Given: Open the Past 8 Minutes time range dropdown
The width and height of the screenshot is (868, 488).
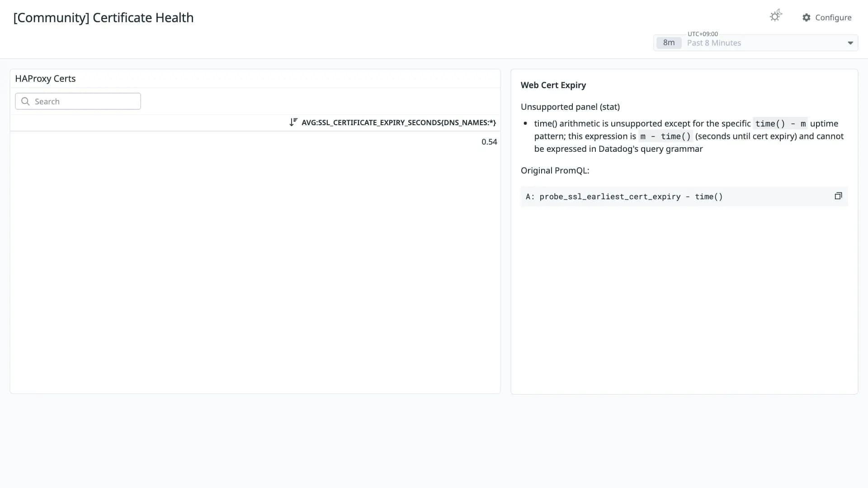Looking at the screenshot, I should pos(755,43).
